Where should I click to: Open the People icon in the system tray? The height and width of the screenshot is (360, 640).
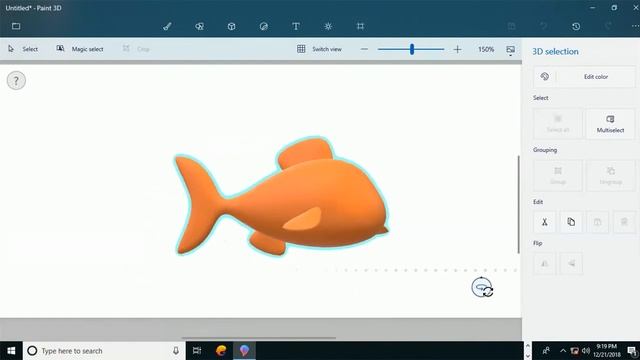546,351
